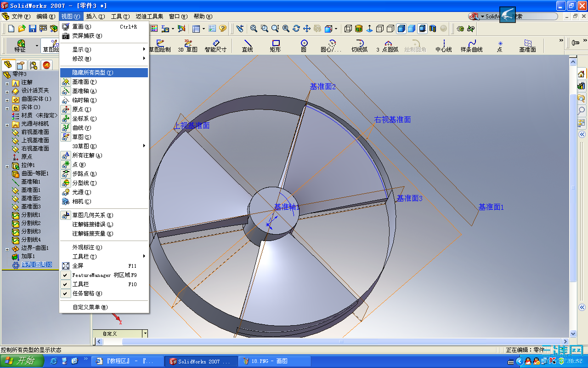Select the wireframe display style icon
588x368 pixels.
coord(348,29)
